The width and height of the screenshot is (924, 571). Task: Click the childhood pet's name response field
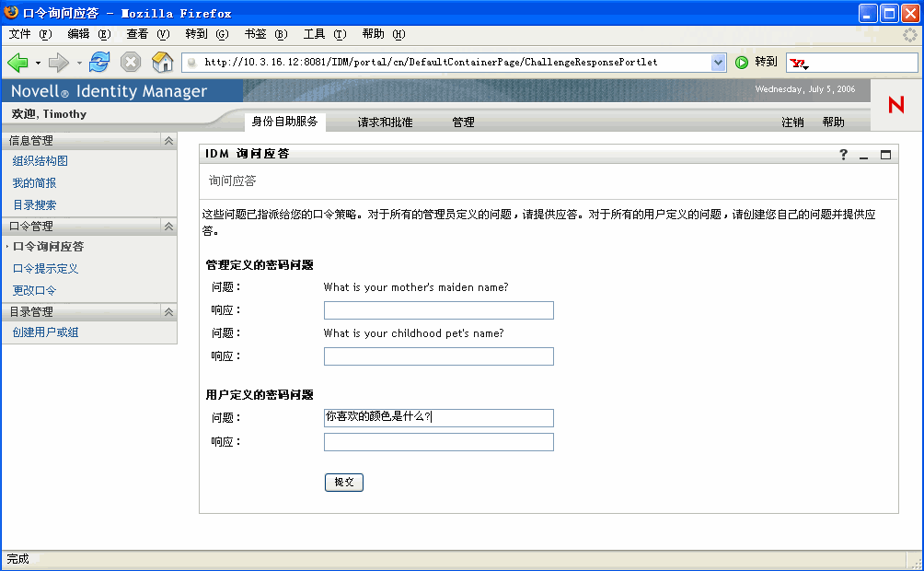[438, 356]
